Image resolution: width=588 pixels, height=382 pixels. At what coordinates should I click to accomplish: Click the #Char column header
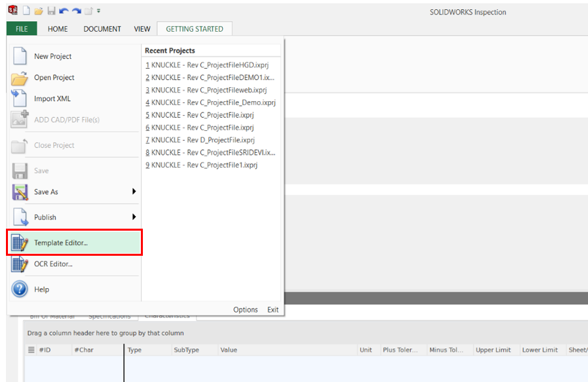[97, 350]
